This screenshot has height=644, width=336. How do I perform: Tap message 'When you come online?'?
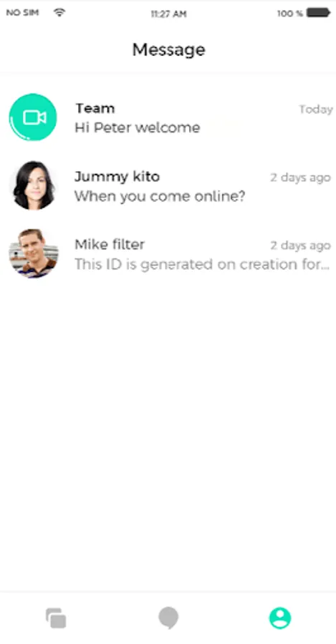click(160, 196)
